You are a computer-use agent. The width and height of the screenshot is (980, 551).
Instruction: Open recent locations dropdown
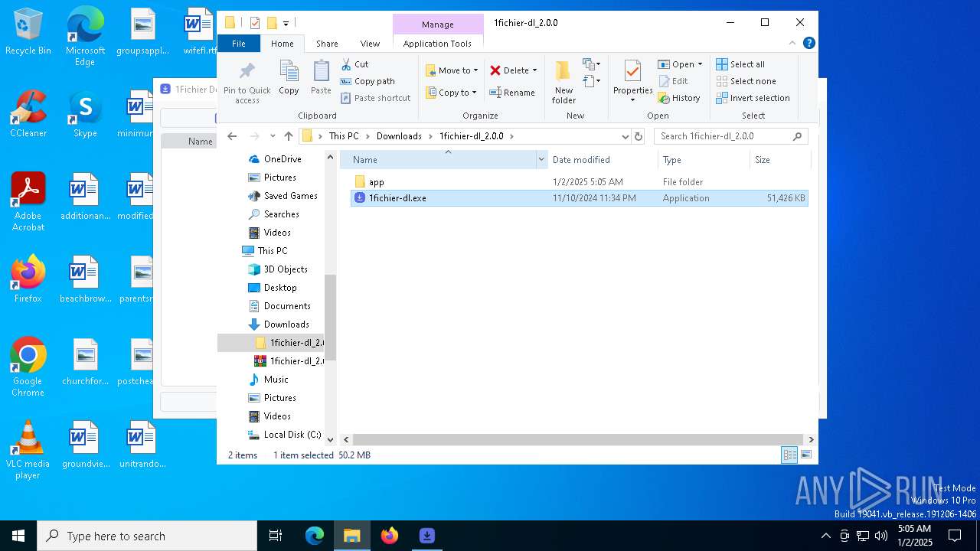click(273, 136)
